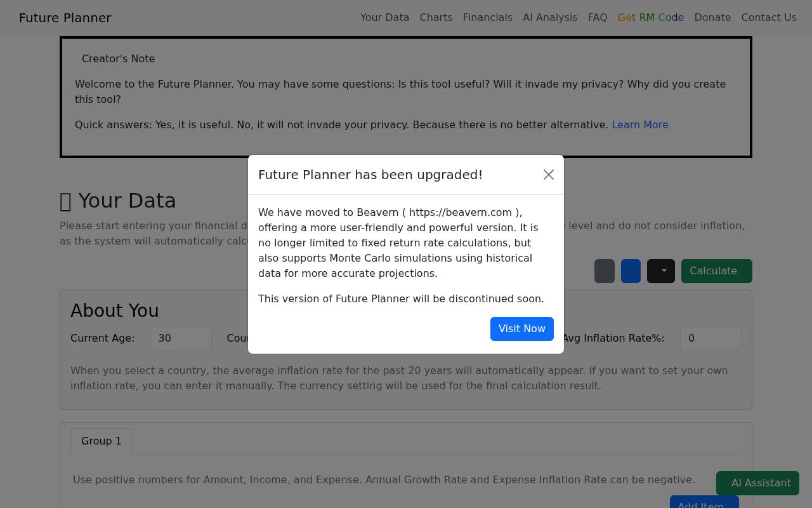Focus the Avg Inflation Rate input
Screen dimensions: 812x508
pos(710,338)
